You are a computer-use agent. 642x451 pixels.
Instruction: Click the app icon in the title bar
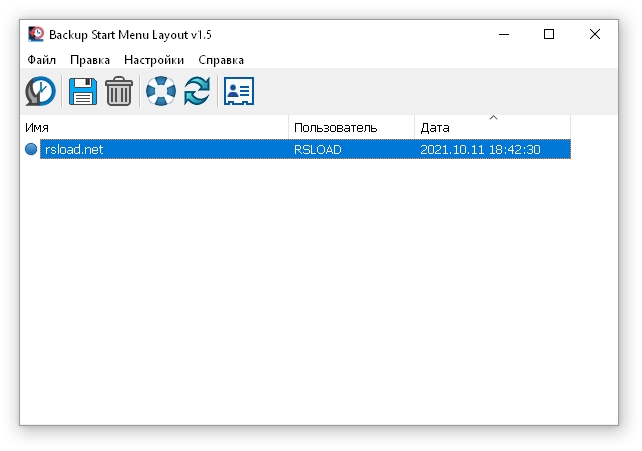[x=36, y=34]
